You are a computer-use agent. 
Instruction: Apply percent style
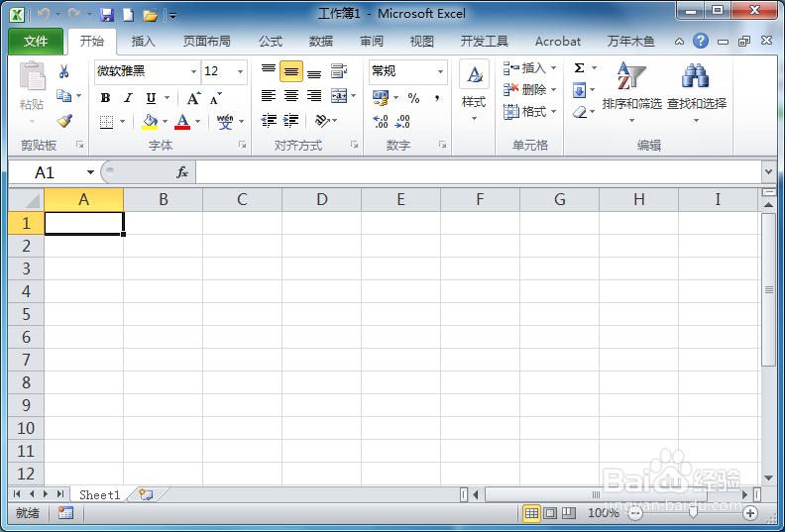coord(413,98)
